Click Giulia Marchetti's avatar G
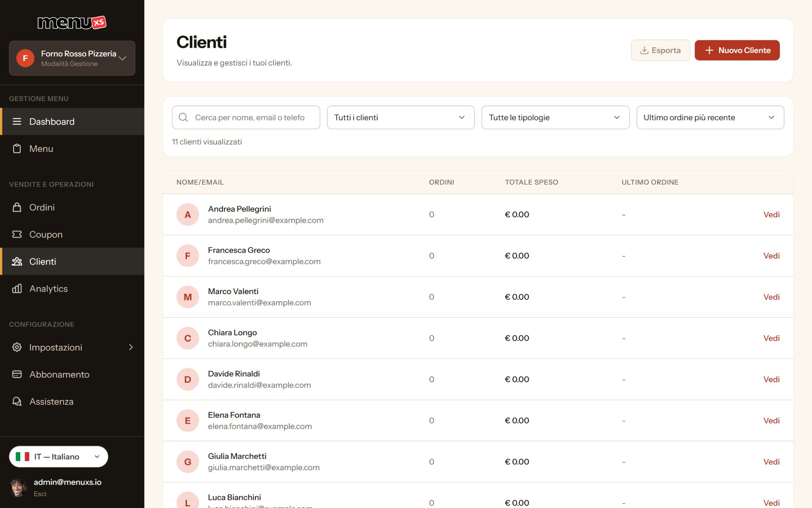The width and height of the screenshot is (812, 508). tap(188, 462)
